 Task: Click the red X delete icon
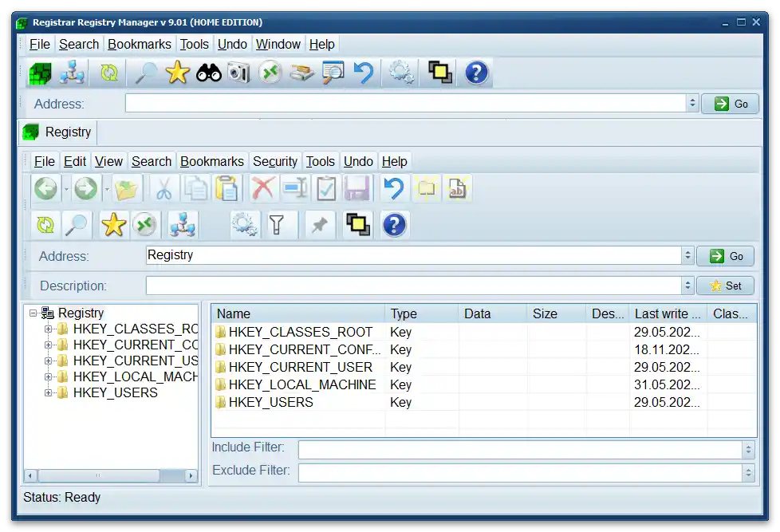pos(262,189)
